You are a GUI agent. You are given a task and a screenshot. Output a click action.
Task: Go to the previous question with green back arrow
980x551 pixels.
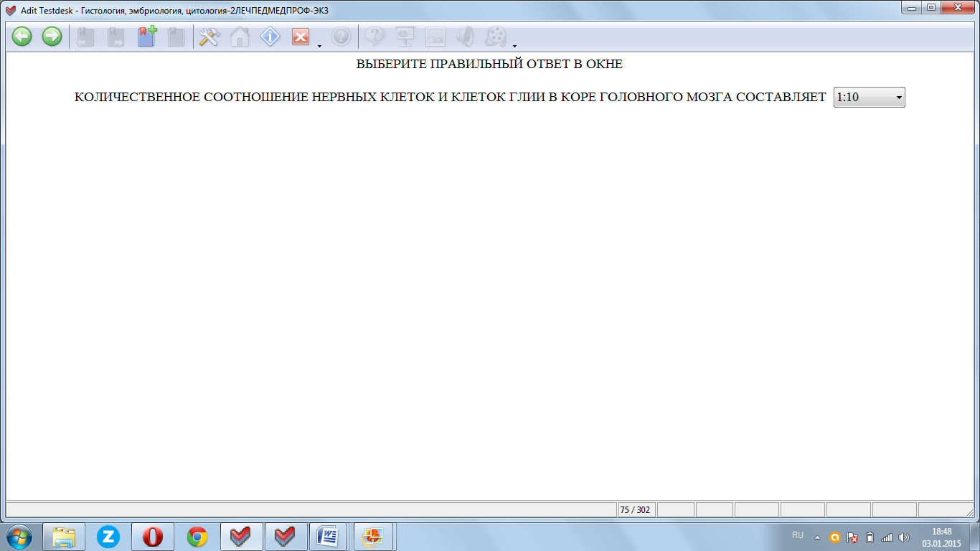(22, 37)
